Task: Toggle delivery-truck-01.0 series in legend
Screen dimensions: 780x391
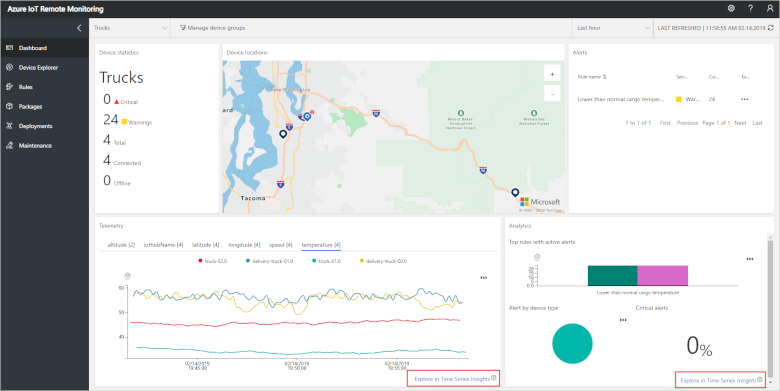Action: coord(269,261)
